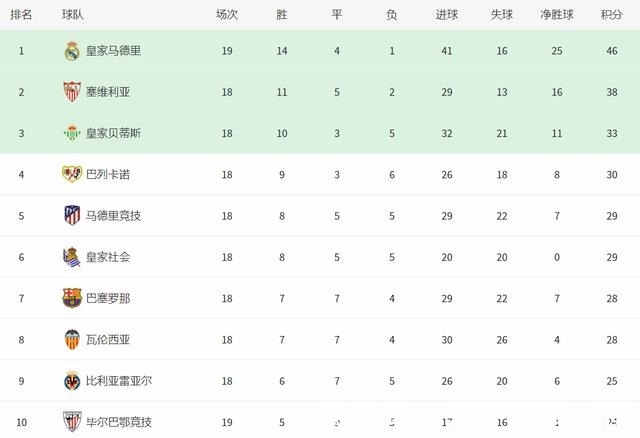
Task: Click the Sevilla club crest icon
Action: pyautogui.click(x=72, y=92)
